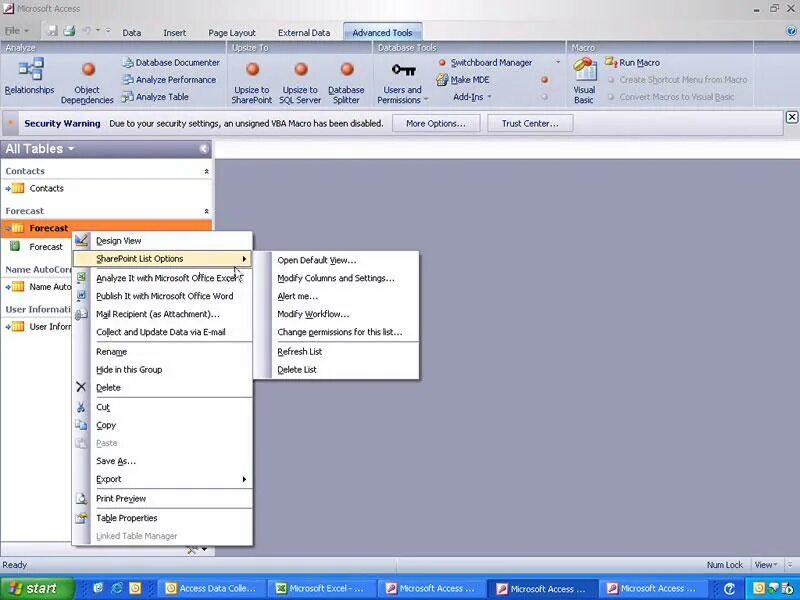Viewport: 800px width, 600px height.
Task: Launch Database Documenter
Action: tap(171, 63)
